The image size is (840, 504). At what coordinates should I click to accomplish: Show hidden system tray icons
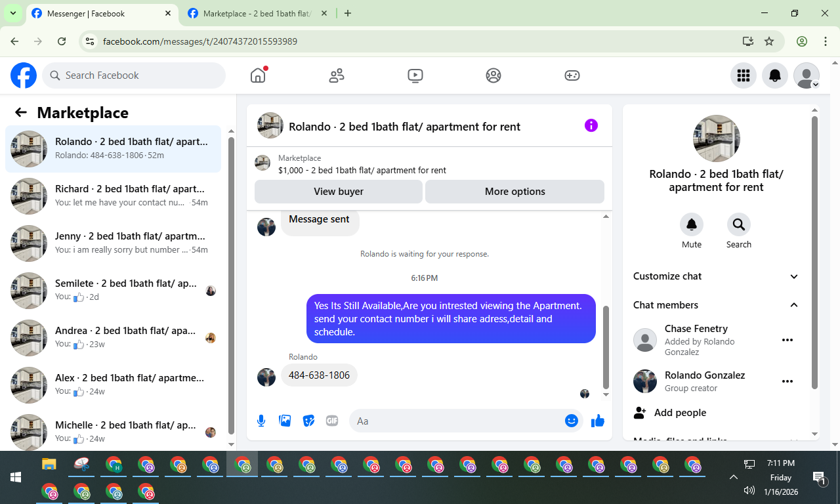pos(734,477)
